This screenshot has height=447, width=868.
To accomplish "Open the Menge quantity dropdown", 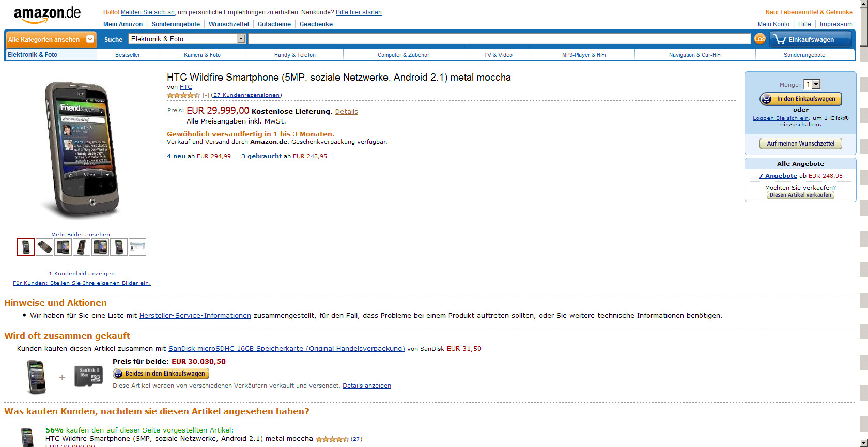I will [x=812, y=84].
